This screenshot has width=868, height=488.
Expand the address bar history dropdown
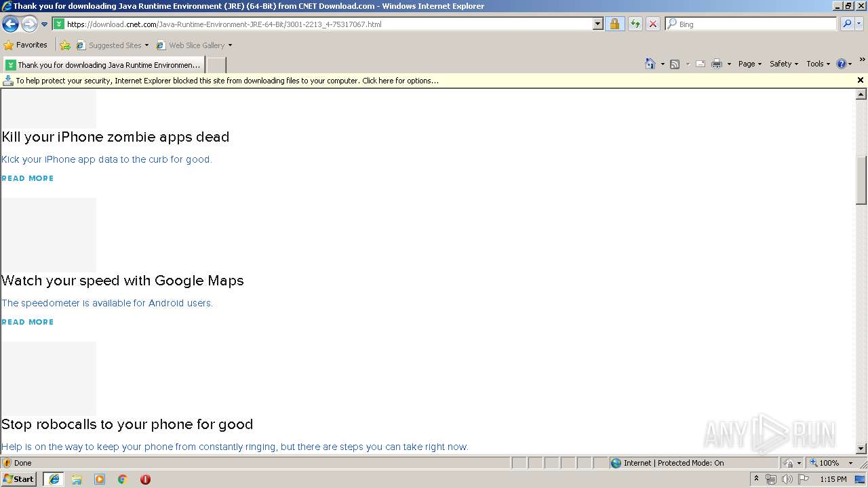coord(597,24)
